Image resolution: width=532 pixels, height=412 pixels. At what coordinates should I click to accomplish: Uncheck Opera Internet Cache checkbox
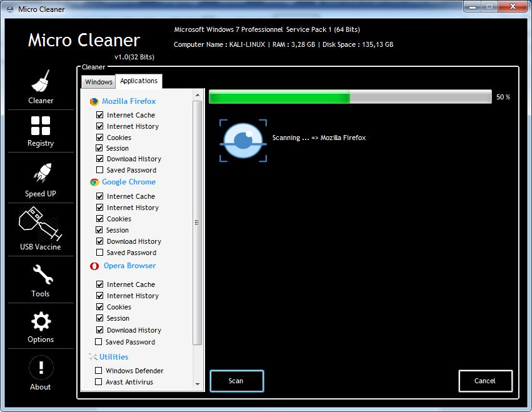pos(100,284)
